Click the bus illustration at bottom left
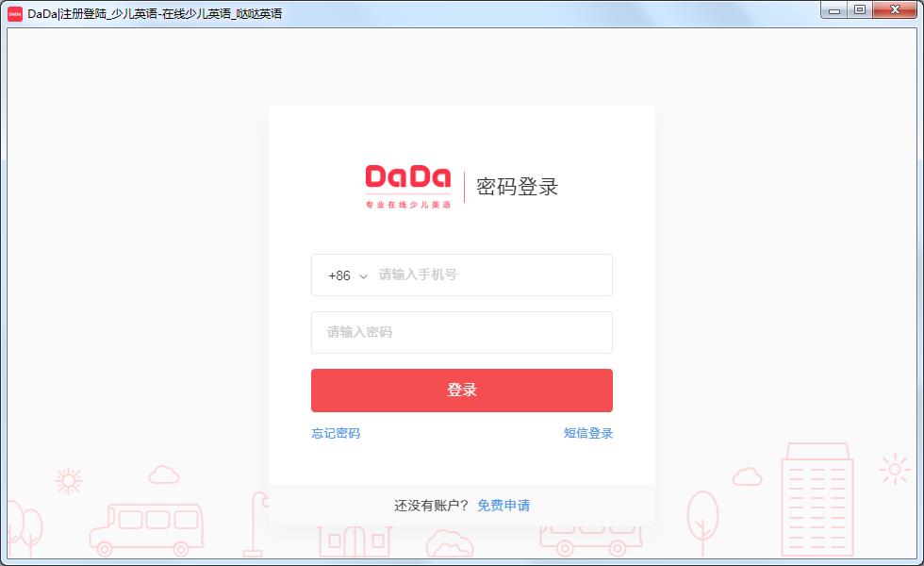The image size is (924, 566). click(x=147, y=530)
